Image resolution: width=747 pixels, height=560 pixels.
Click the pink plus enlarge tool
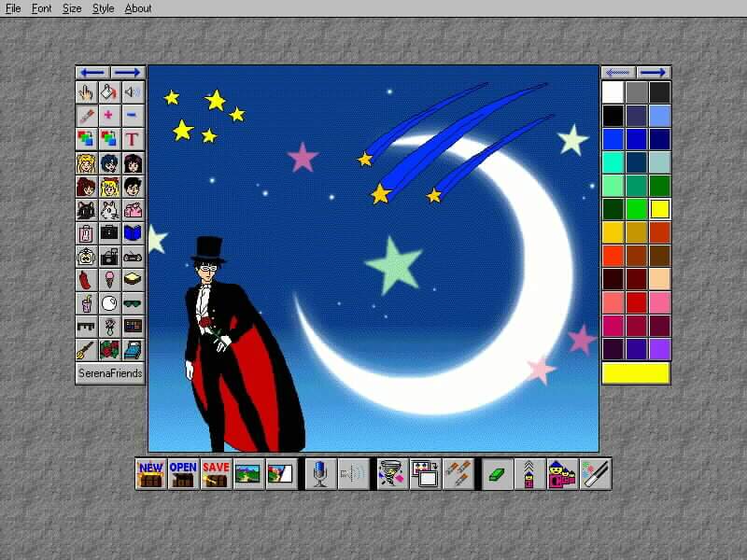[x=109, y=116]
